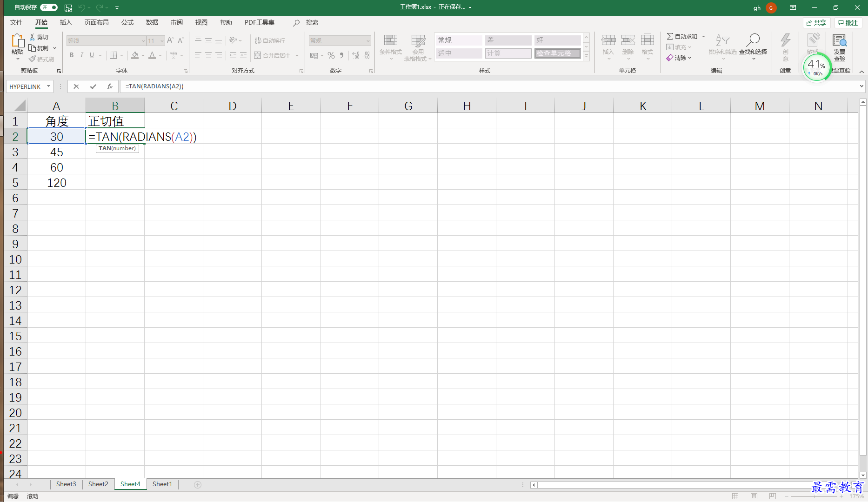Open the font size dropdown

162,41
